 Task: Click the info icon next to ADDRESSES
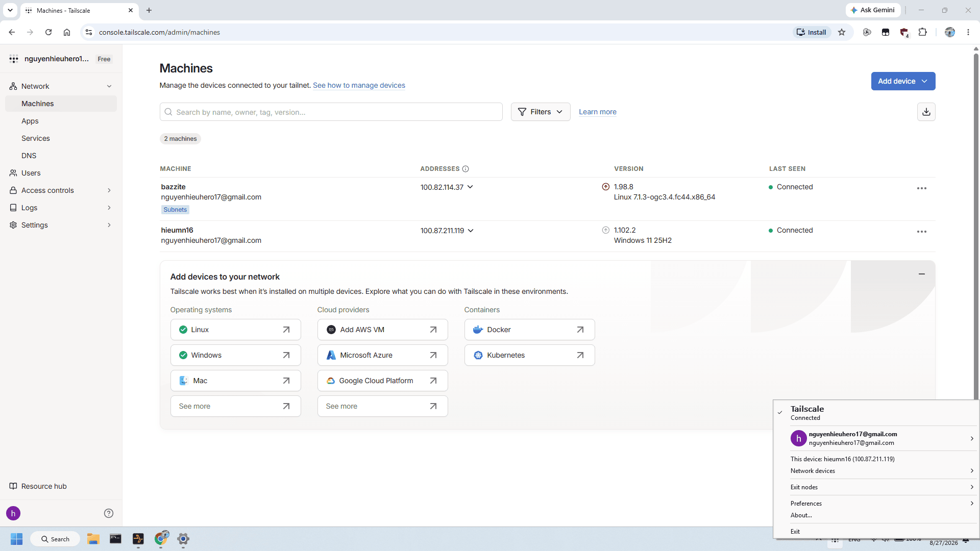(x=465, y=169)
